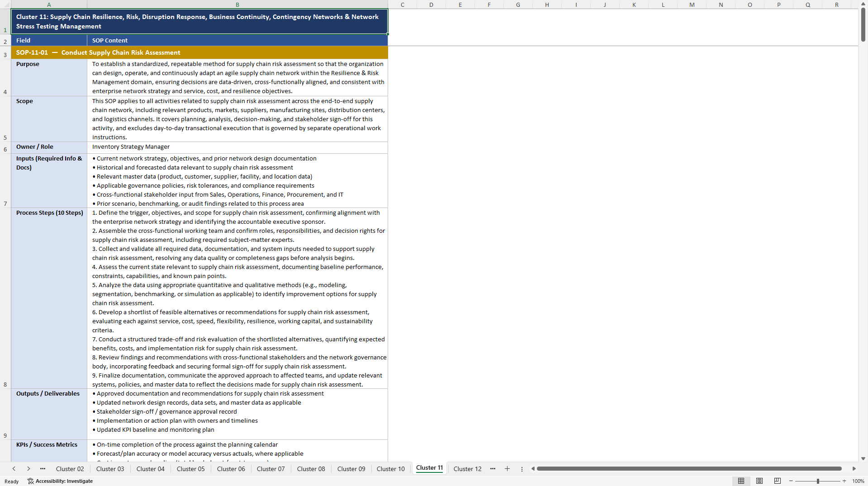
Task: Click the 'Purpose' label cell
Action: [x=49, y=77]
